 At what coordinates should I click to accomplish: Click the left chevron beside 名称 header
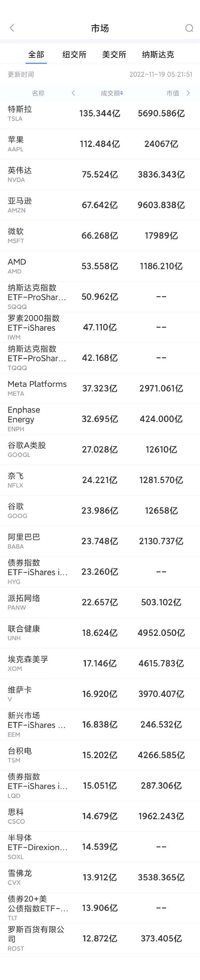click(73, 93)
